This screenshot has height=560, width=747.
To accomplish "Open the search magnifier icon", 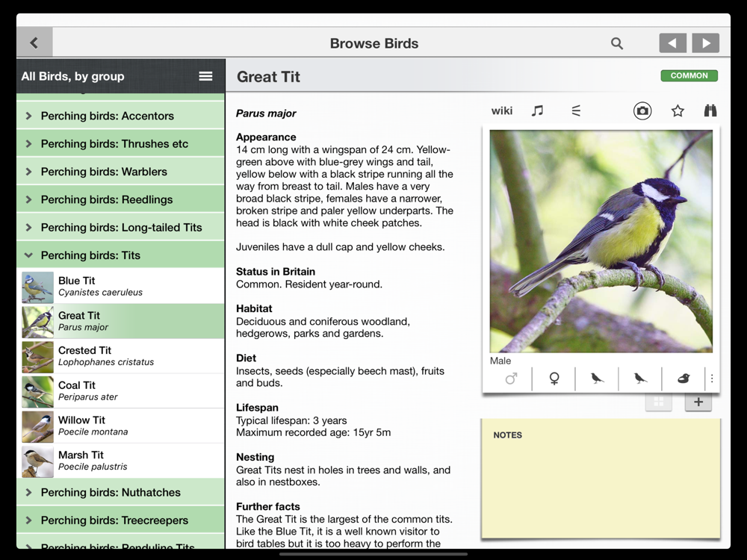I will click(617, 43).
